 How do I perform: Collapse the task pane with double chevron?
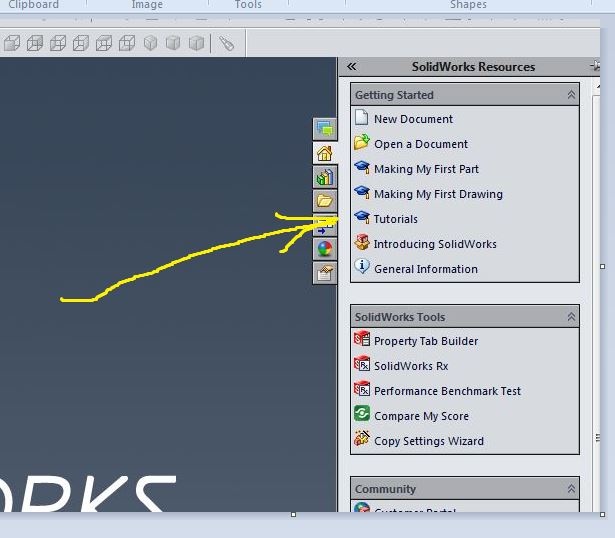[x=351, y=66]
